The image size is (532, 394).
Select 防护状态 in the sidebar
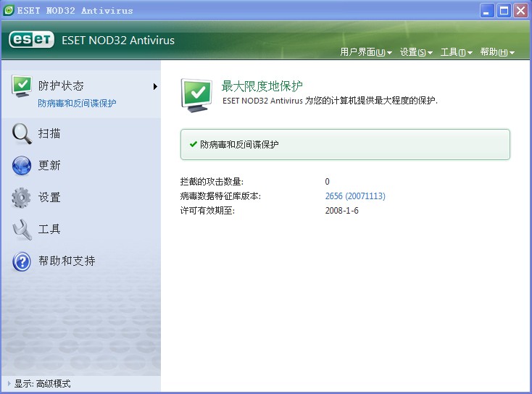tap(61, 85)
